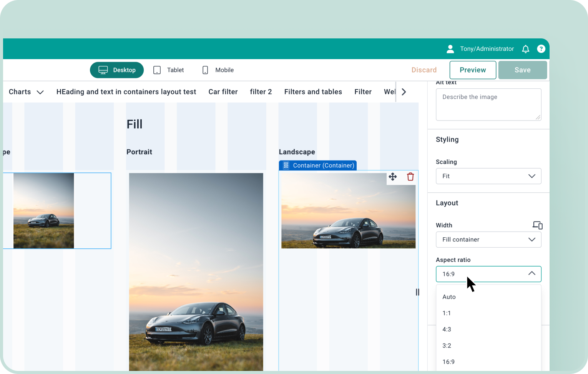This screenshot has height=374, width=588.
Task: Open the notifications bell
Action: click(x=526, y=49)
